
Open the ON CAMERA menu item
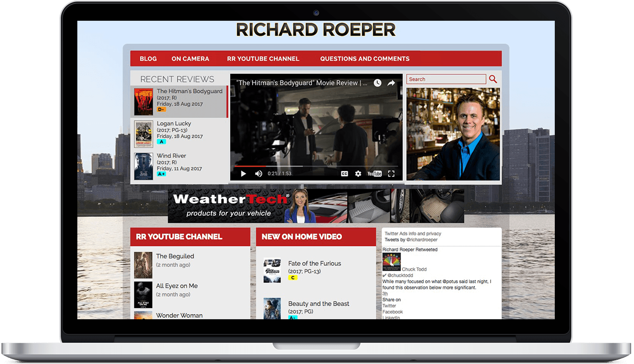click(x=190, y=59)
